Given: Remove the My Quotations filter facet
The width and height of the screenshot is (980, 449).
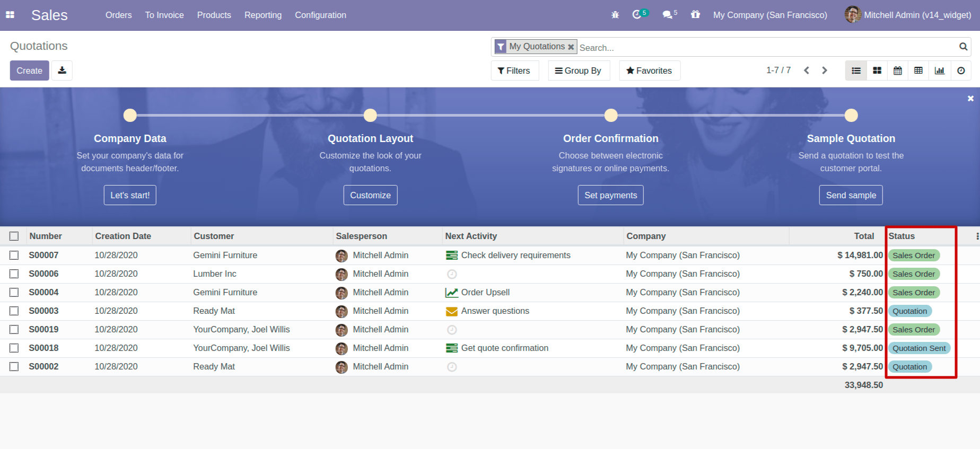Looking at the screenshot, I should (x=571, y=47).
